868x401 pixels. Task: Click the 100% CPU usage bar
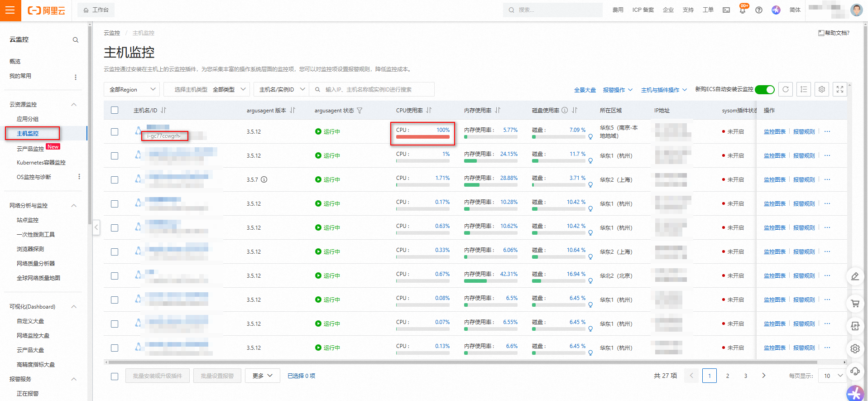[423, 137]
